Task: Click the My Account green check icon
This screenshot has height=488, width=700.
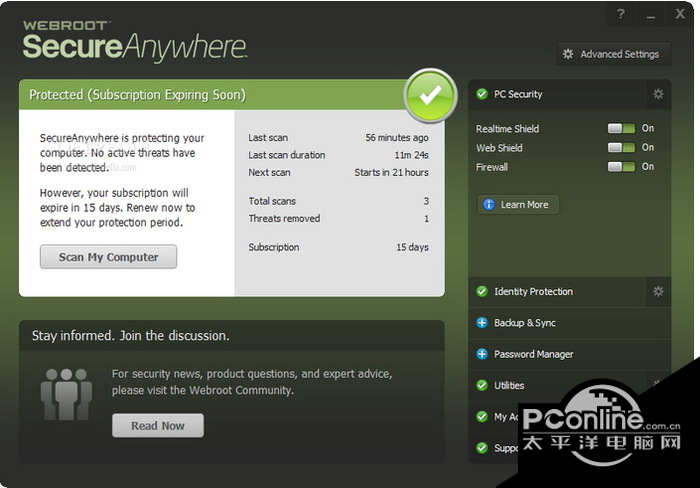Action: pyautogui.click(x=482, y=417)
